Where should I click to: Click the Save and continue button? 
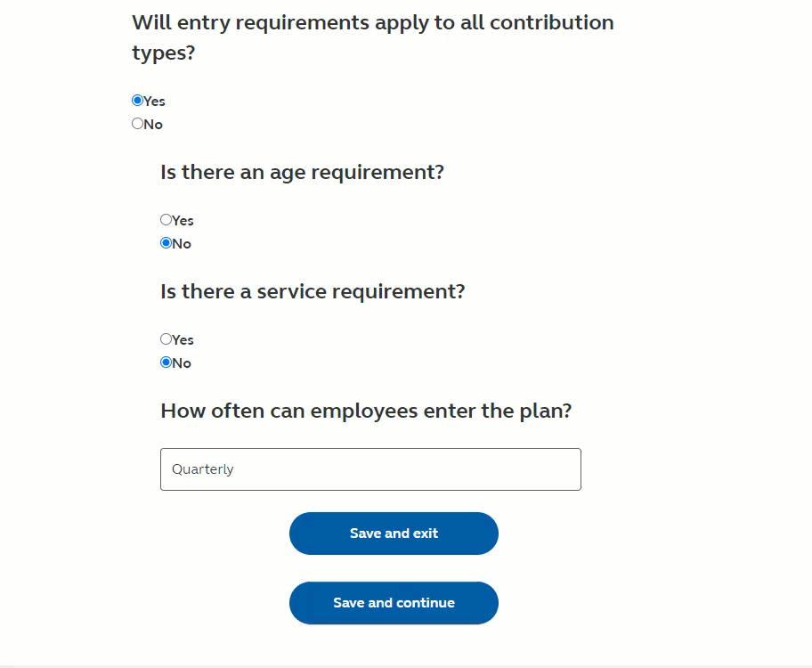coord(394,603)
